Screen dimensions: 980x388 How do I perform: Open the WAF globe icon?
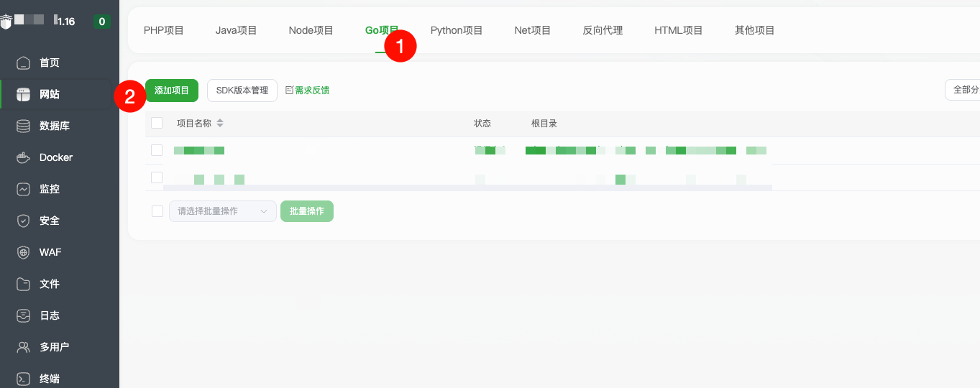coord(24,252)
